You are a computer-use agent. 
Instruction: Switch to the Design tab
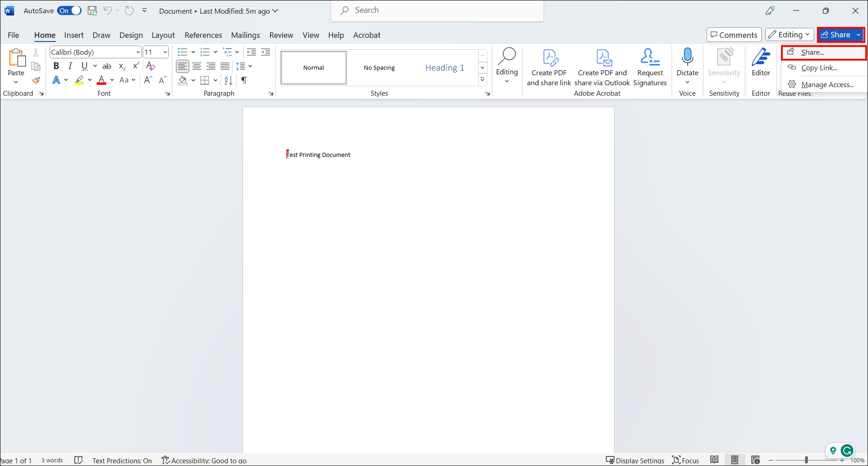pyautogui.click(x=131, y=35)
